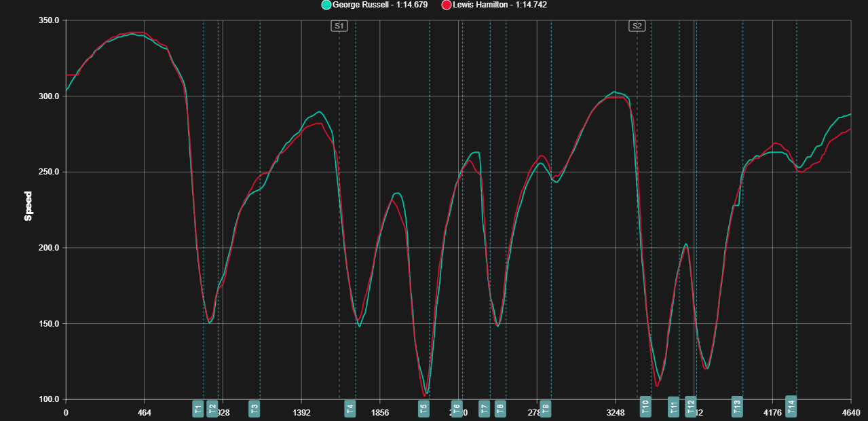This screenshot has height=421, width=868.
Task: Click the 4640 distance axis label
Action: pos(851,412)
